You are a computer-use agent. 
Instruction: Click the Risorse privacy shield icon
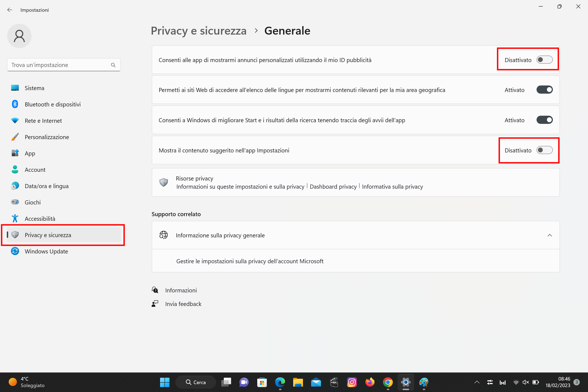(164, 182)
